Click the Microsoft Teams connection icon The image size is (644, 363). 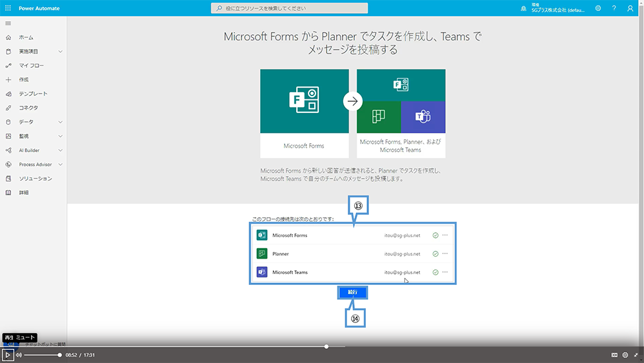(262, 272)
